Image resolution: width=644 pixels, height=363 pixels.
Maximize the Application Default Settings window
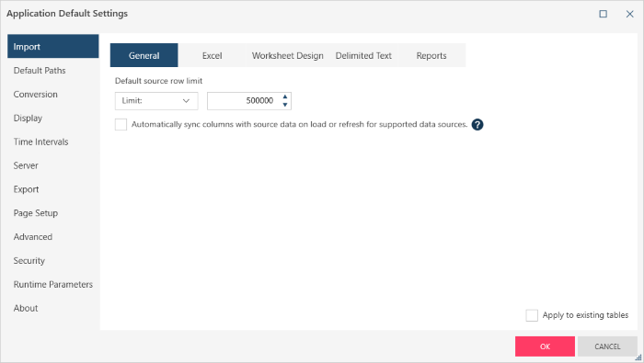pyautogui.click(x=603, y=14)
